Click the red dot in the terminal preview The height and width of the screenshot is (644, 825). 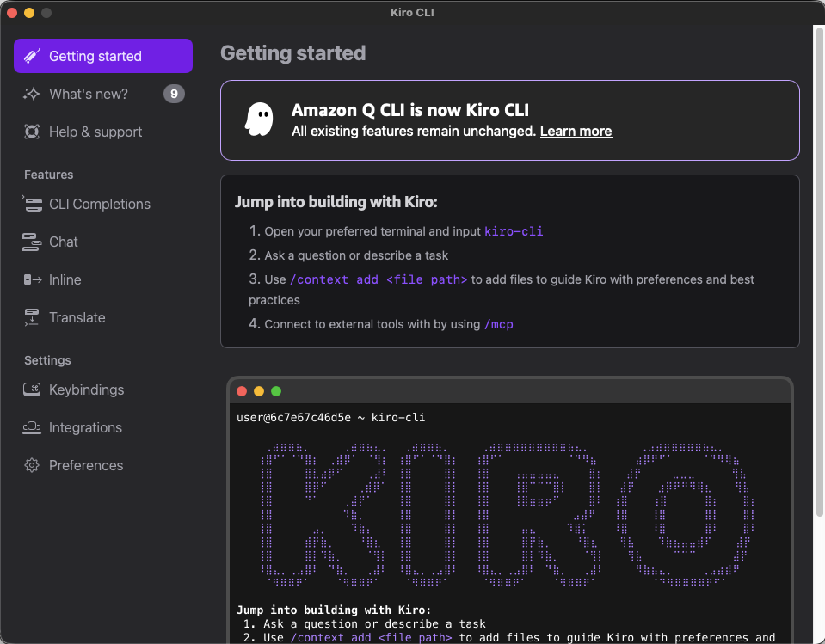pyautogui.click(x=242, y=391)
